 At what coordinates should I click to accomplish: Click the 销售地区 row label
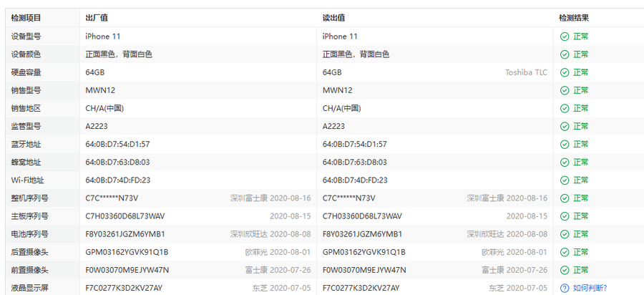pyautogui.click(x=26, y=108)
